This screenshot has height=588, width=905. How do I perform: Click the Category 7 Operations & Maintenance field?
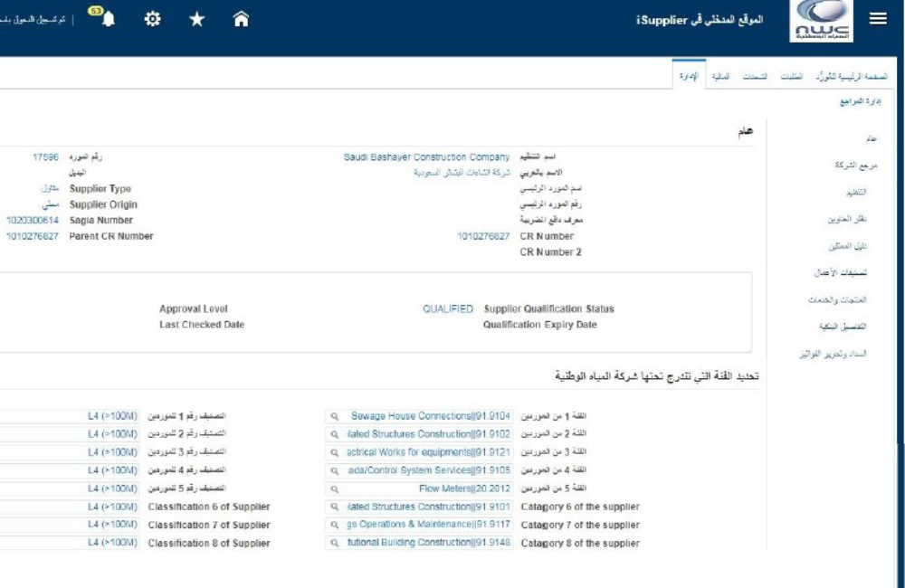point(419,525)
